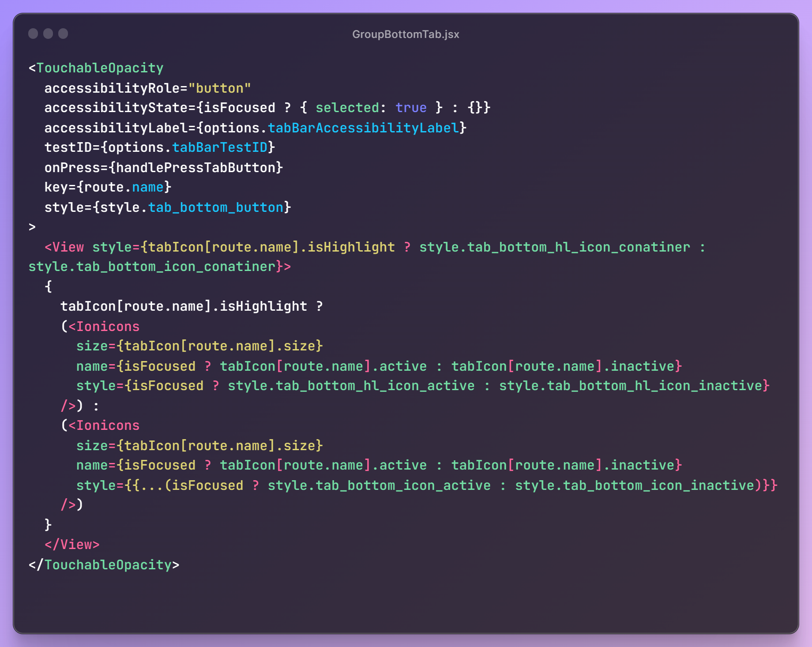Click the middle gray window dot
This screenshot has height=647, width=812.
click(x=48, y=34)
